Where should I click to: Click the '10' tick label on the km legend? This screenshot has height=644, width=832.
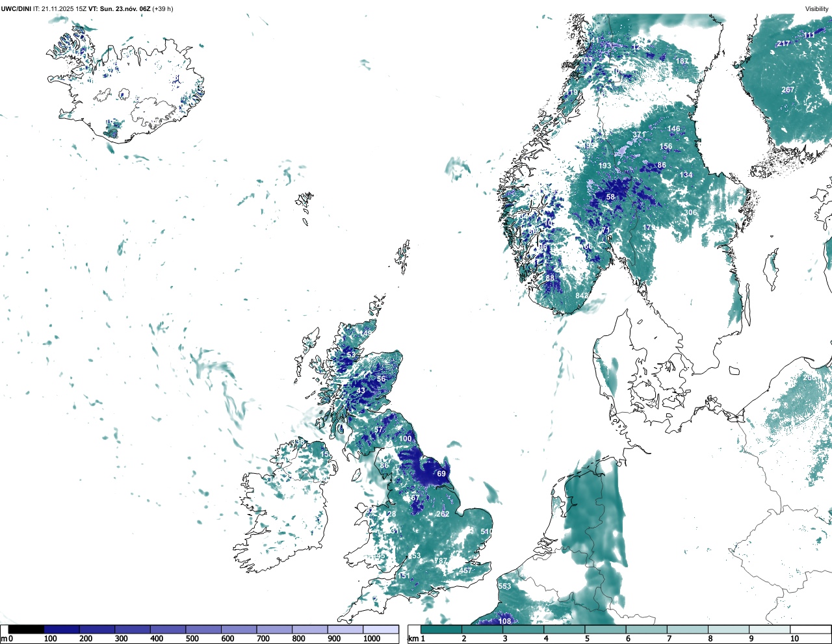click(794, 639)
